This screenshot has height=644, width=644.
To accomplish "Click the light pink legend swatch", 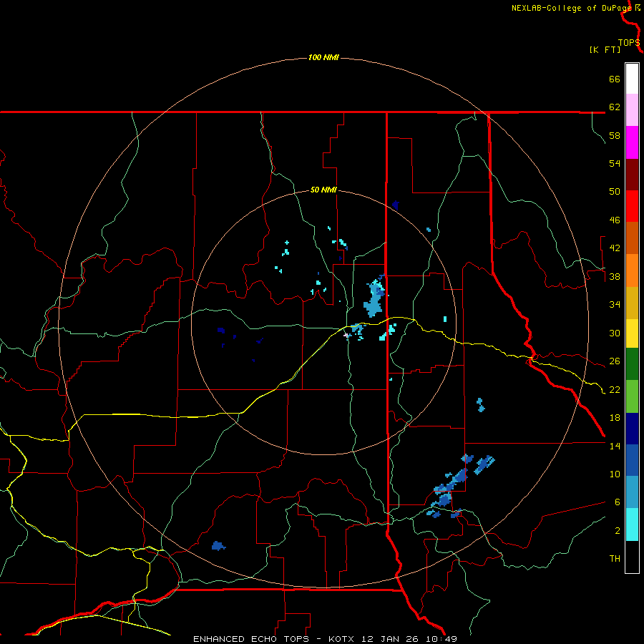I will click(x=632, y=110).
